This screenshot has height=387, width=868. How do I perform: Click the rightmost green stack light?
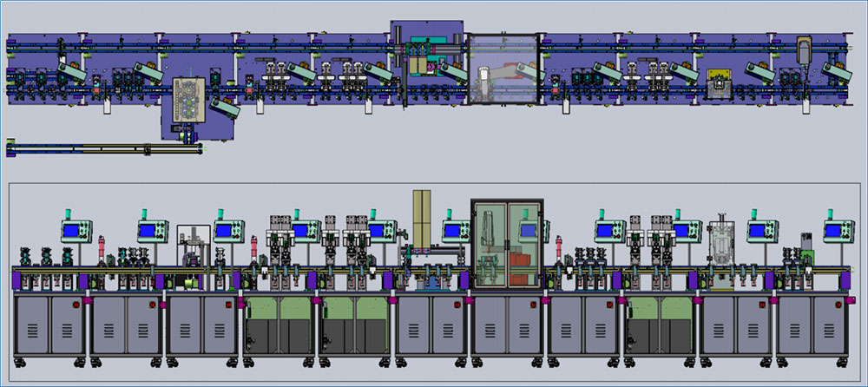tap(832, 213)
